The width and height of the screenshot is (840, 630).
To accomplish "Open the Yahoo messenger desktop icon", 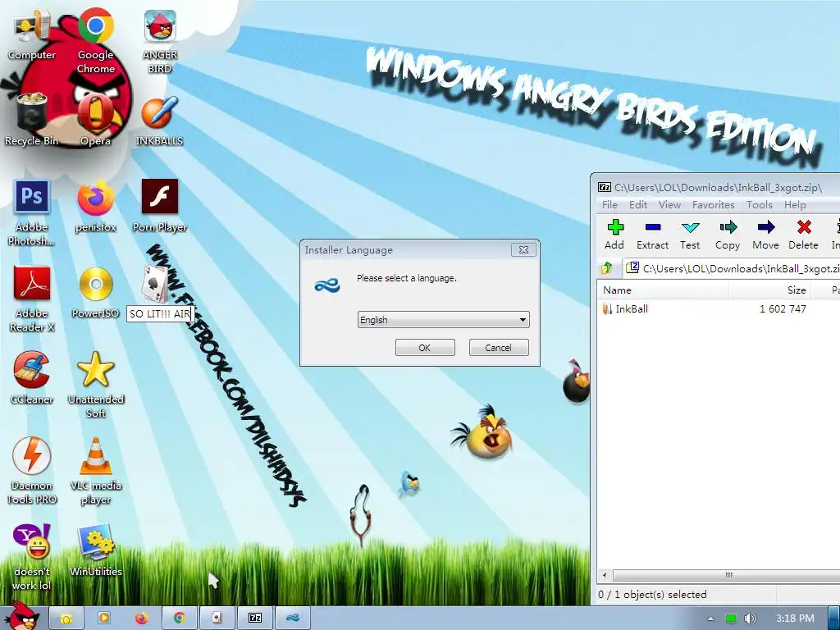I will coord(32,557).
